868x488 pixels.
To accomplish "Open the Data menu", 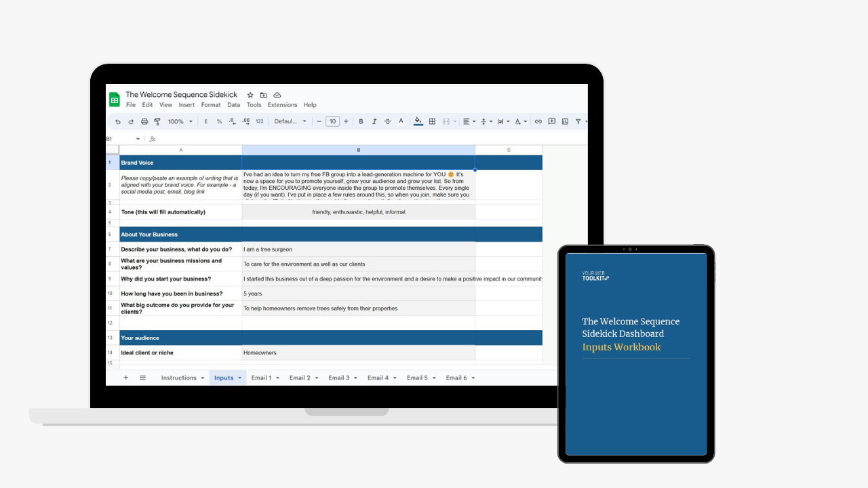I will pyautogui.click(x=233, y=105).
